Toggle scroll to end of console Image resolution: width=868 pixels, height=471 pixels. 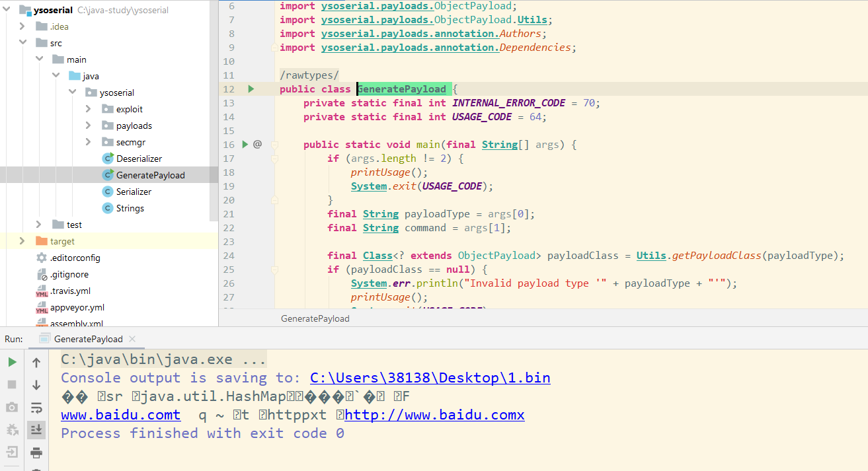36,429
